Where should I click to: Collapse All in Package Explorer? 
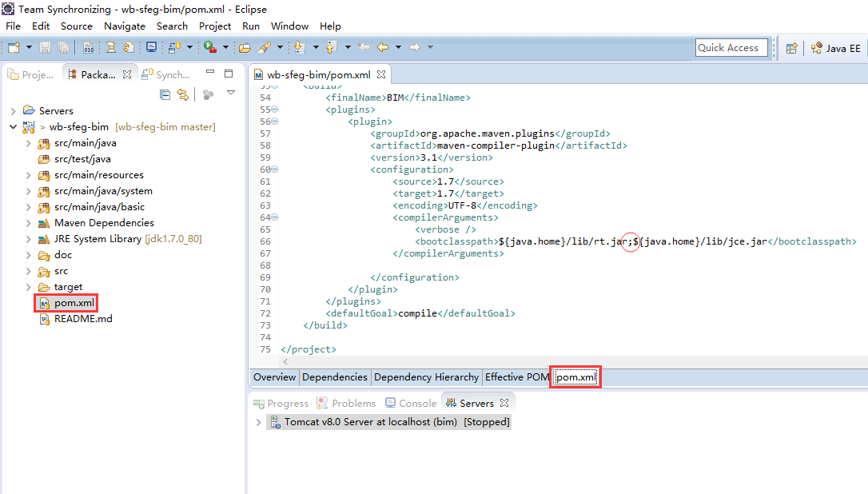pyautogui.click(x=165, y=94)
